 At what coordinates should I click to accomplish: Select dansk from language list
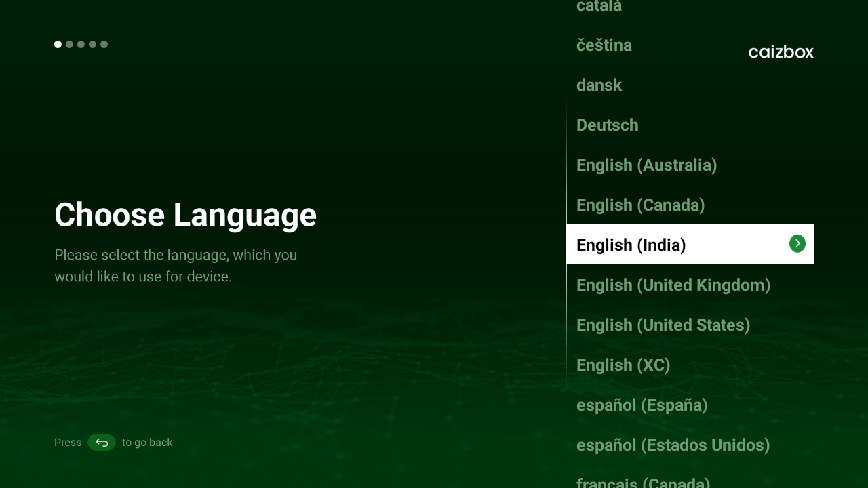599,85
